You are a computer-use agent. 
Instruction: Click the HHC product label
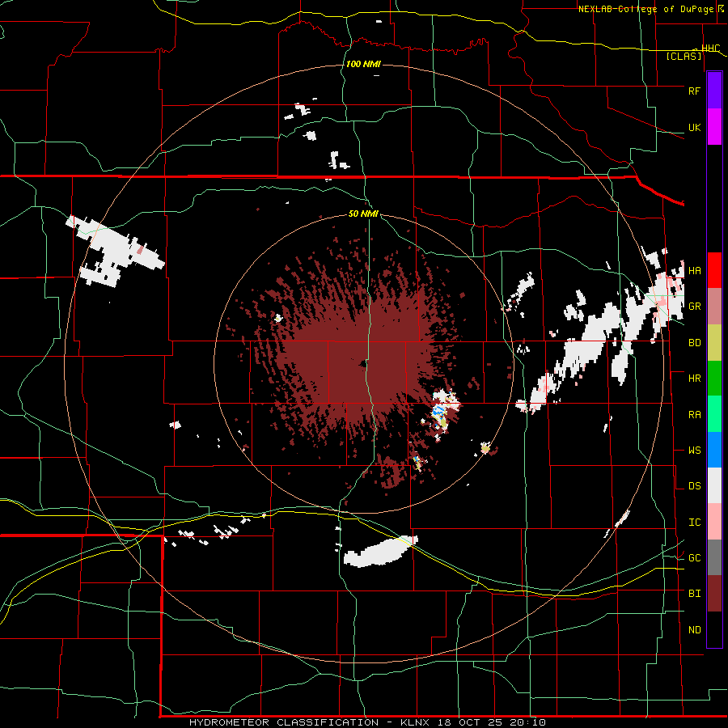pyautogui.click(x=711, y=48)
